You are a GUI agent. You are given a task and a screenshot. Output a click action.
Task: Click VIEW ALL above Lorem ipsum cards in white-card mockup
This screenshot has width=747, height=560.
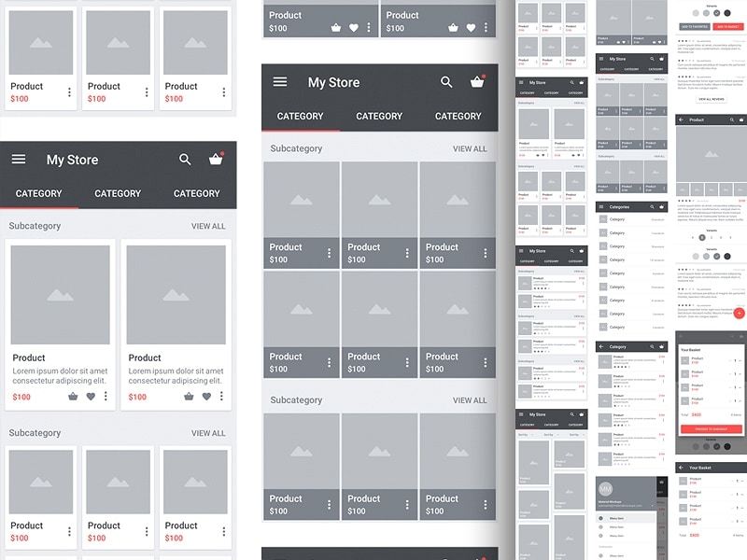208,226
